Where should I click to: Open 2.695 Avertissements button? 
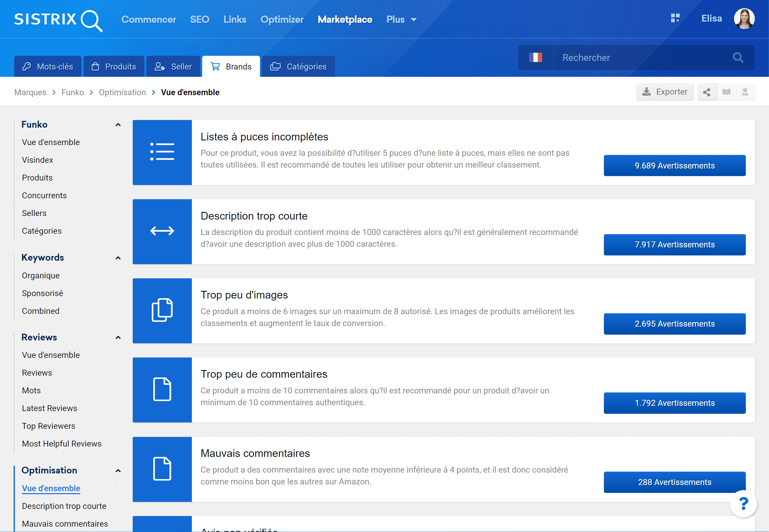click(675, 324)
